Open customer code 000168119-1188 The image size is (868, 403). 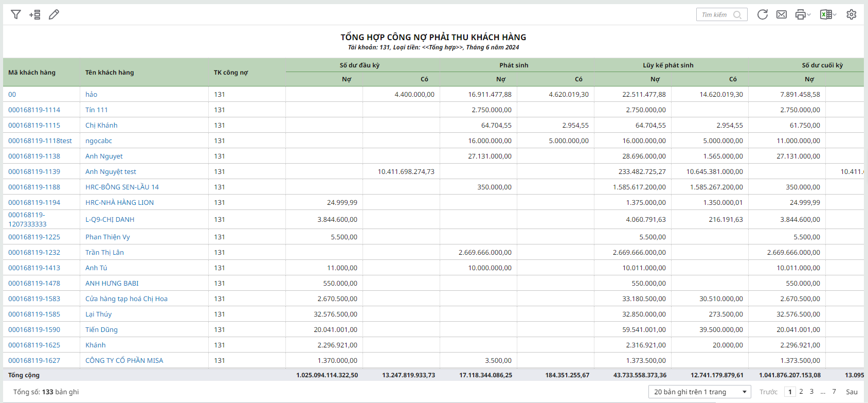pyautogui.click(x=34, y=187)
